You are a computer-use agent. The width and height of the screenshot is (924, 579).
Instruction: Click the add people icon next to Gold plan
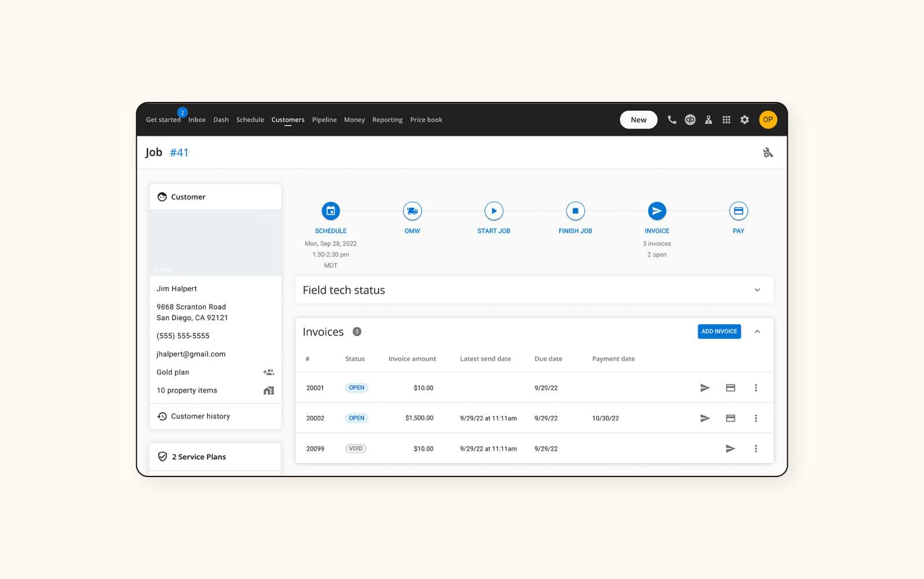(269, 372)
